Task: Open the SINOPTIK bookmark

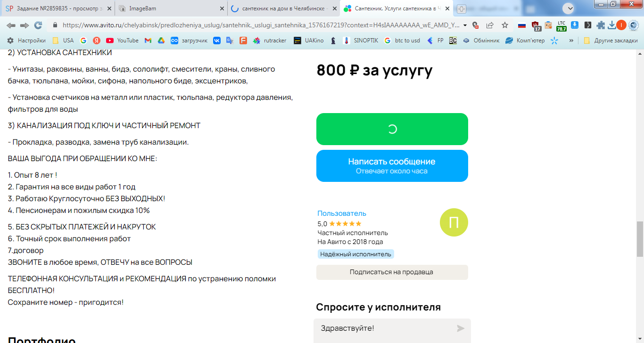Action: (x=361, y=41)
